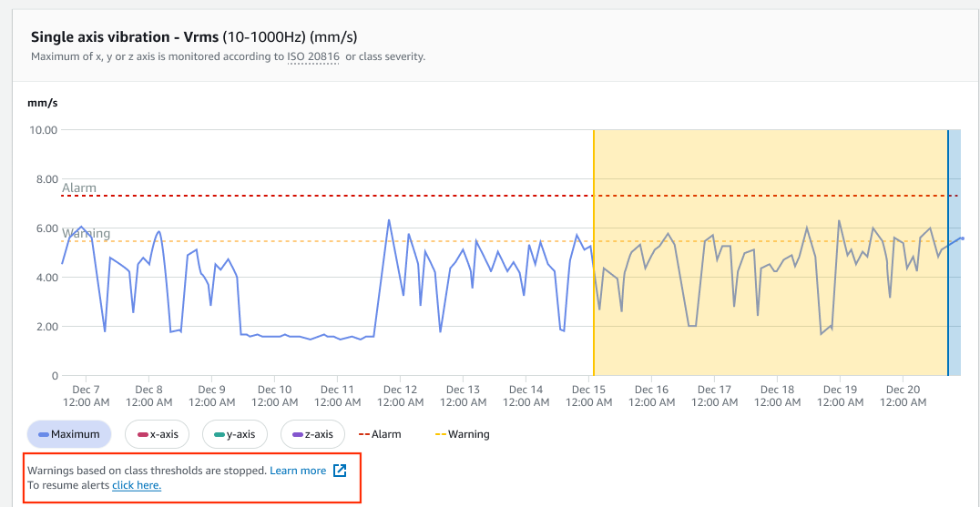Image resolution: width=980 pixels, height=507 pixels.
Task: Open the ISO 20816 definition link
Action: click(x=313, y=56)
